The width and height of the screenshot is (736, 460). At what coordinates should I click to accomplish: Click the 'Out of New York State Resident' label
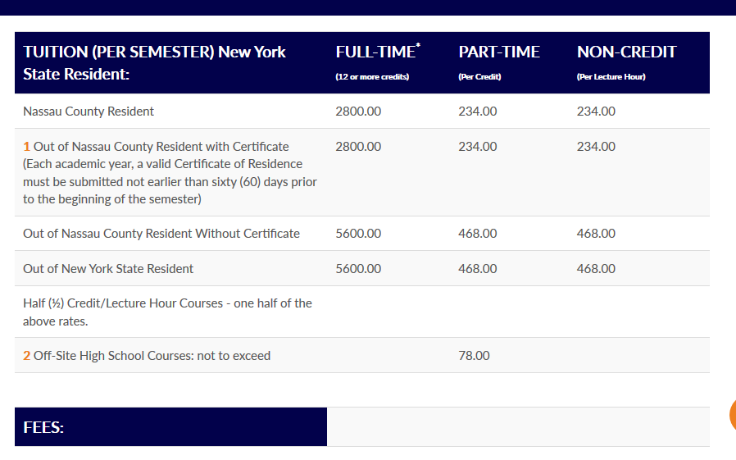(x=108, y=268)
